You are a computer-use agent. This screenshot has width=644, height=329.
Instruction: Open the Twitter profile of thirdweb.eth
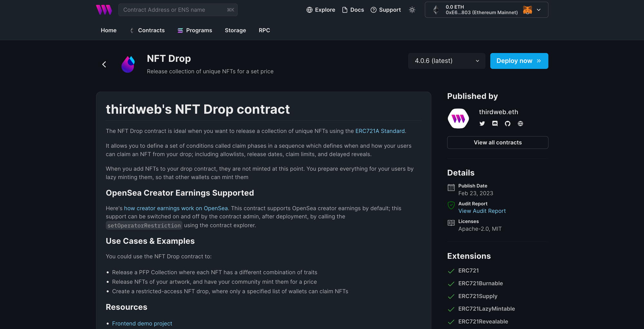pyautogui.click(x=482, y=123)
